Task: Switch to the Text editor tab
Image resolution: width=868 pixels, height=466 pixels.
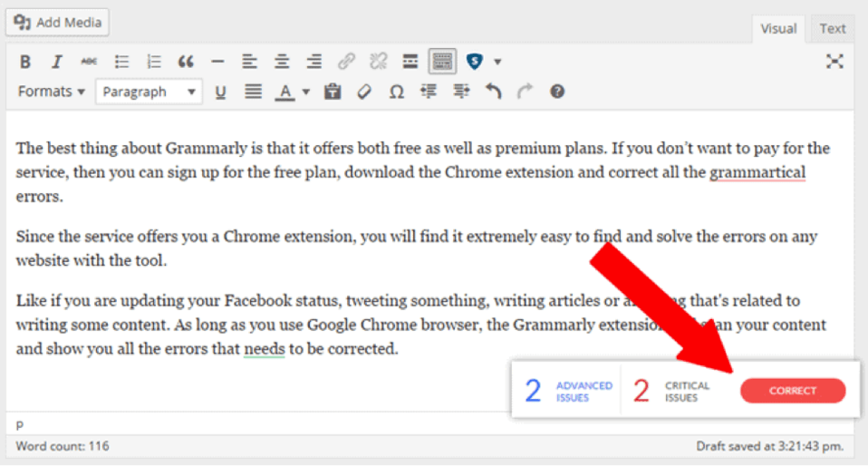Action: click(832, 29)
